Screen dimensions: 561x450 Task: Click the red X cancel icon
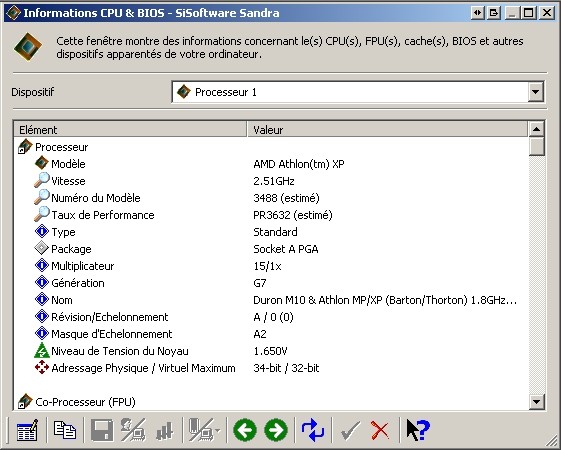point(380,430)
